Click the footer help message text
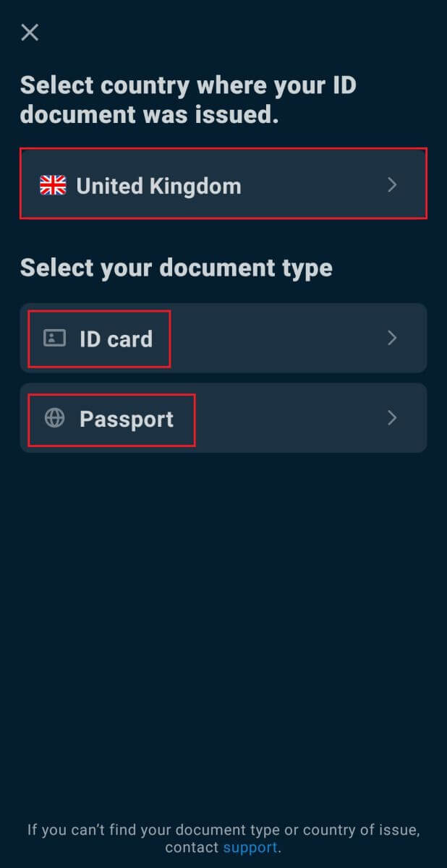 coord(223,830)
